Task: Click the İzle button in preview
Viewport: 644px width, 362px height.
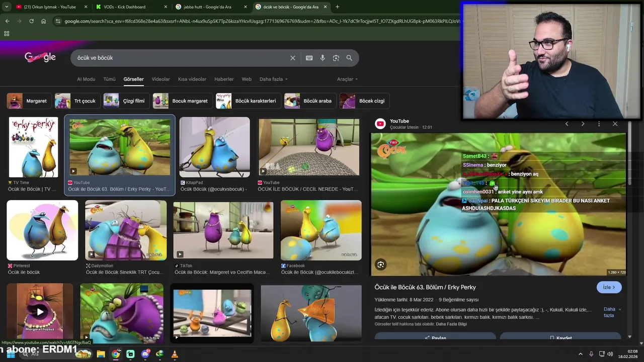Action: (609, 287)
